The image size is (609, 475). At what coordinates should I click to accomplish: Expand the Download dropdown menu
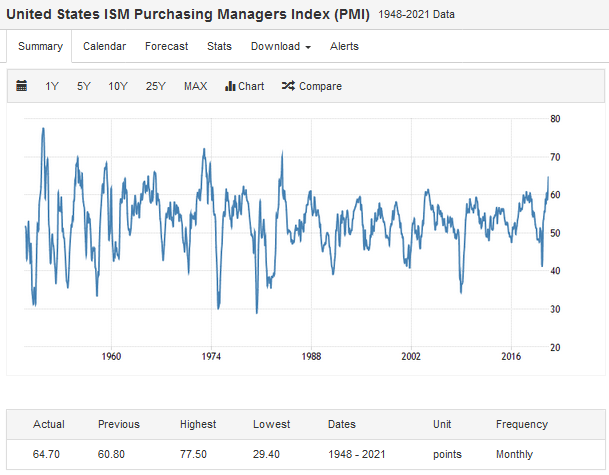281,46
